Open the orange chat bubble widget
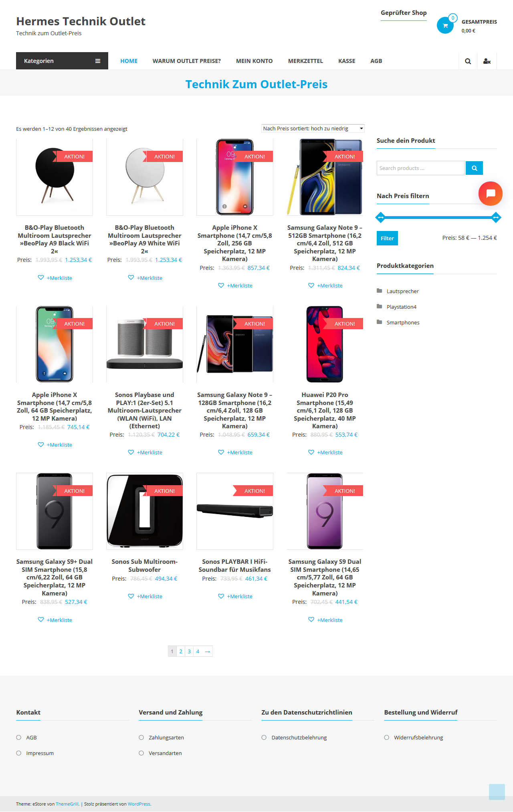The height and width of the screenshot is (812, 513). pos(491,194)
